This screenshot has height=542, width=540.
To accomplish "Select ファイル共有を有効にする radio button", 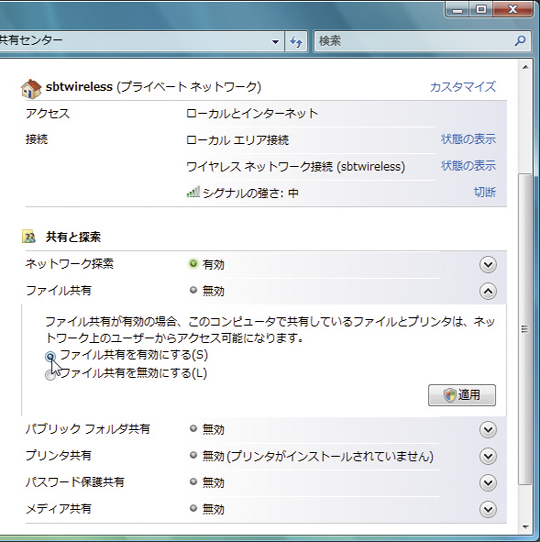I will point(50,356).
